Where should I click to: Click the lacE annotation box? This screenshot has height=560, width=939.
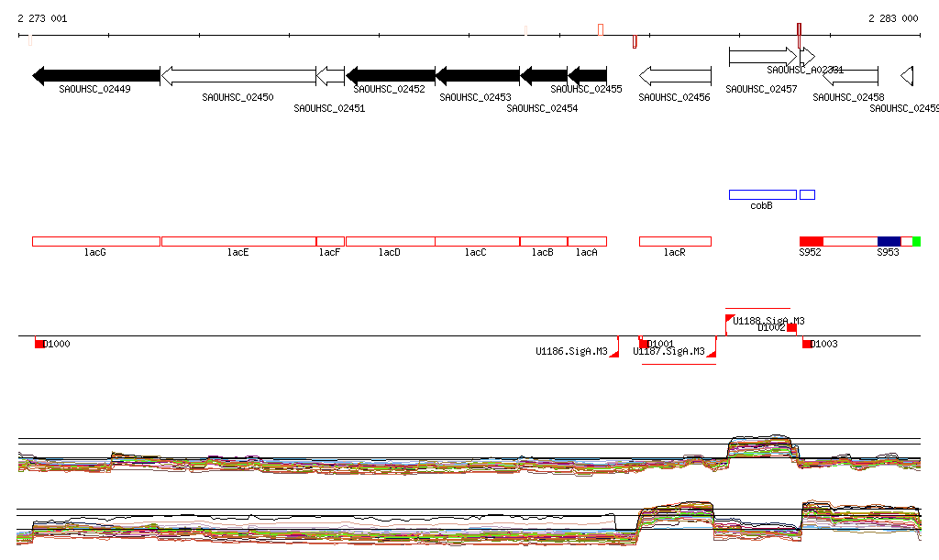238,241
